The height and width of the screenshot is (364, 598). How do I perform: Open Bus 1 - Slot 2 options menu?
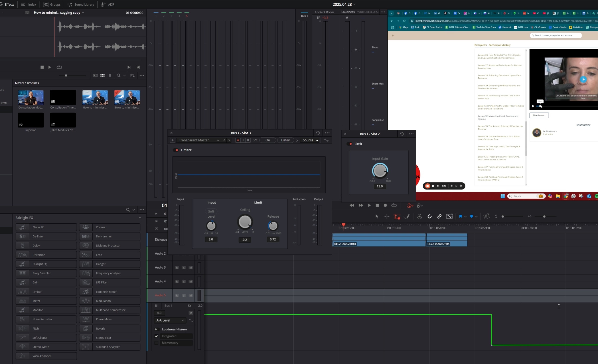click(411, 134)
